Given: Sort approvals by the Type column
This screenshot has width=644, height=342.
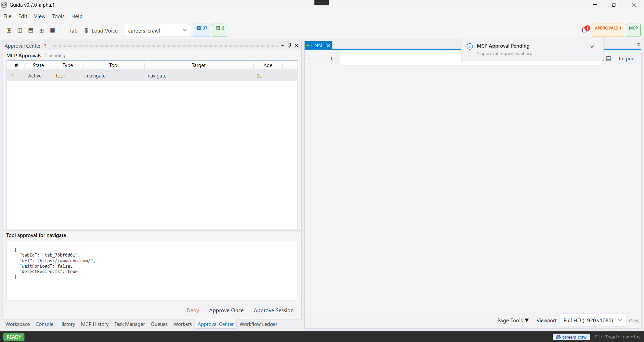Looking at the screenshot, I should click(68, 65).
